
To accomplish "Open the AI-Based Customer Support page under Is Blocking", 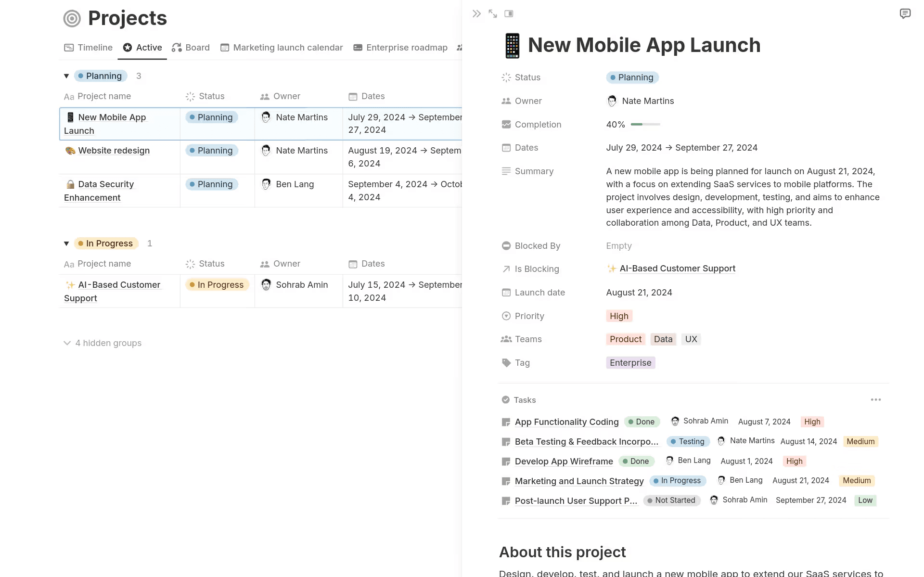I will tap(677, 268).
